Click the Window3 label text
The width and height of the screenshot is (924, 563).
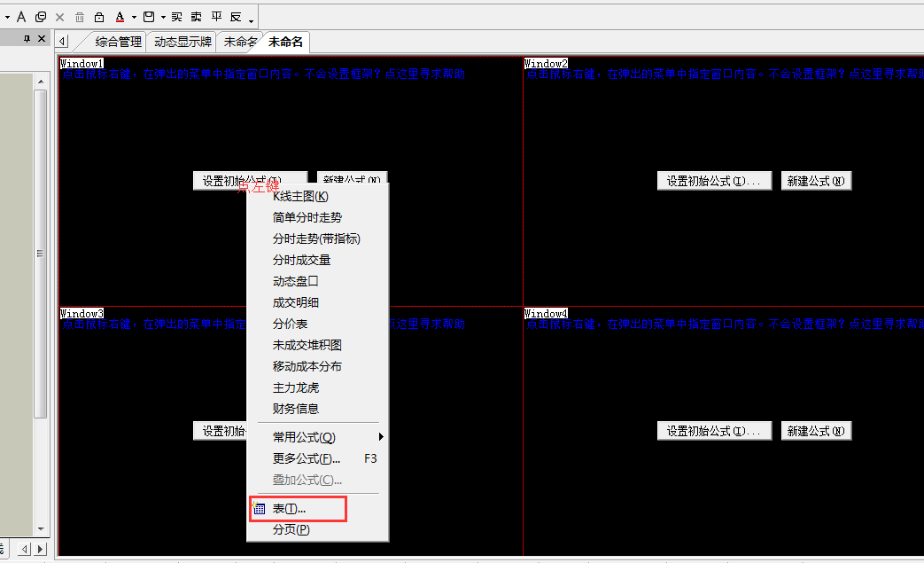[x=82, y=313]
